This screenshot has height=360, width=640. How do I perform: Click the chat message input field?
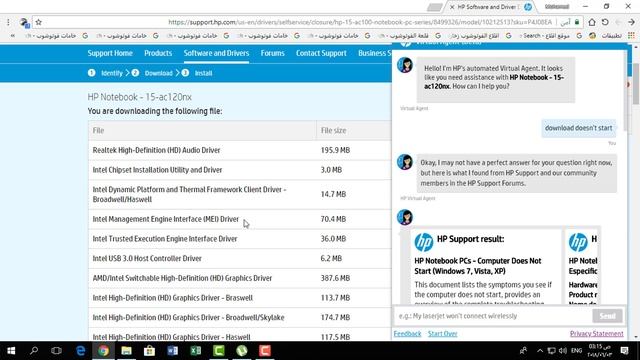(x=493, y=316)
